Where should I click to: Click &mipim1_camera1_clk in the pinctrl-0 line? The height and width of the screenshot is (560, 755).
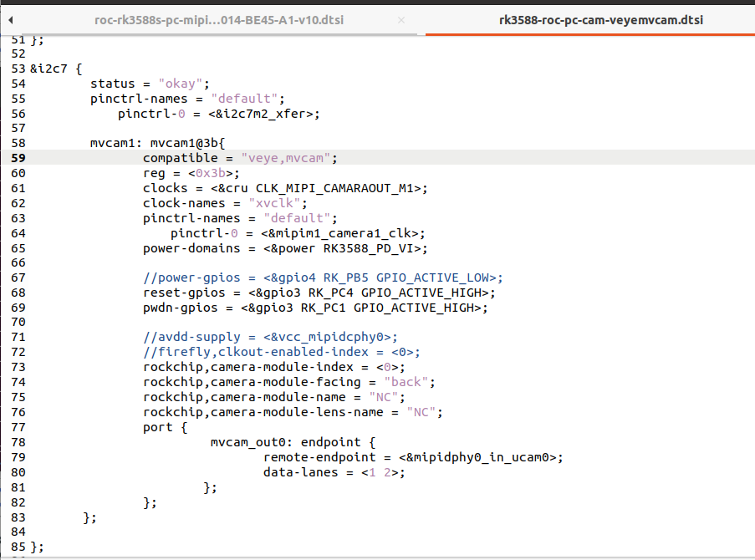[x=344, y=233]
